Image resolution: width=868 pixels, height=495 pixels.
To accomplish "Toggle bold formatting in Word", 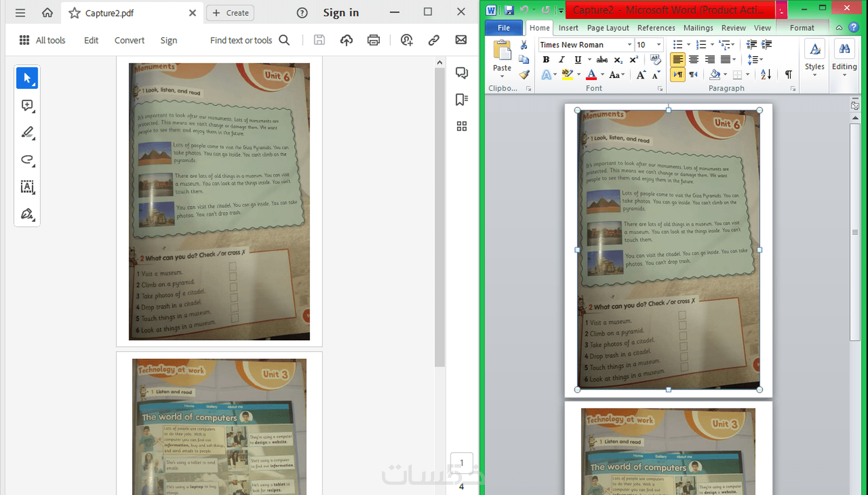I will (x=546, y=60).
